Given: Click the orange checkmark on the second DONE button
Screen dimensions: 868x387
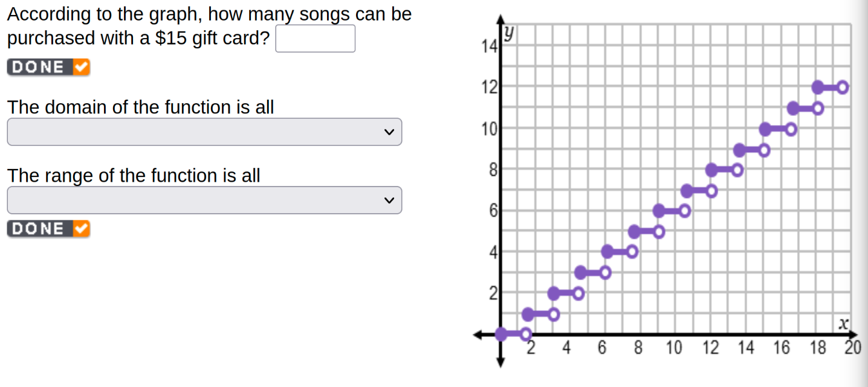Looking at the screenshot, I should (x=82, y=229).
